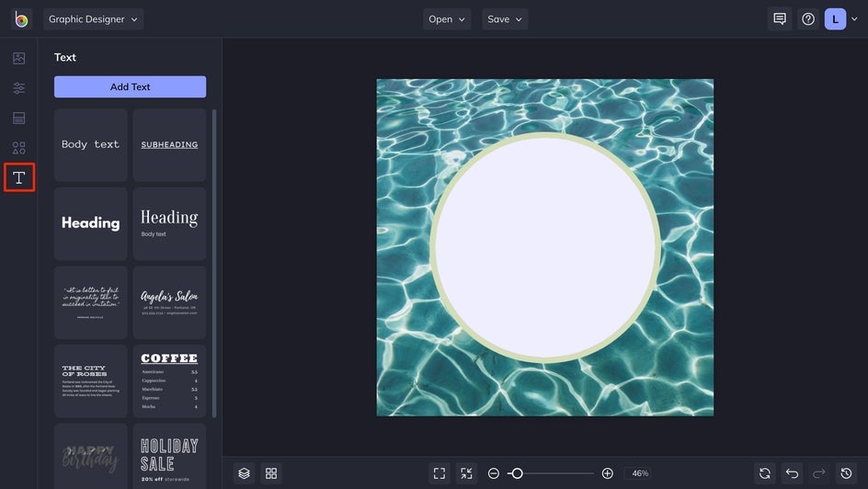Image resolution: width=868 pixels, height=489 pixels.
Task: Open the Graphics shapes sidebar icon
Action: pyautogui.click(x=18, y=148)
